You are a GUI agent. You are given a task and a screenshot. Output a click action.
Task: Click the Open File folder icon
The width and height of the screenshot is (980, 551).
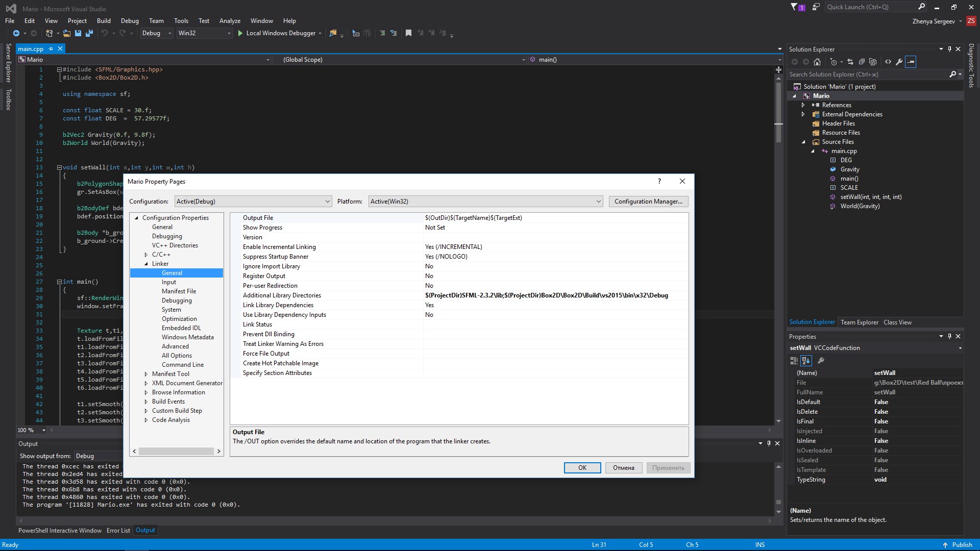pos(66,33)
